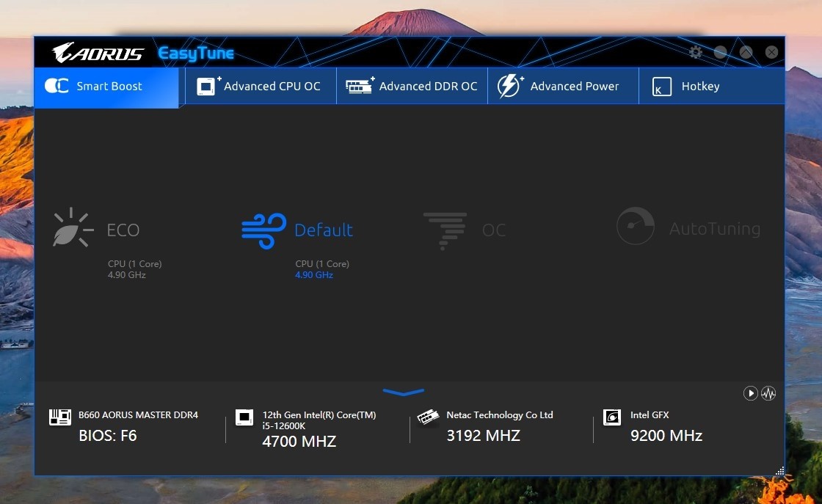Select the ECO leaf mode icon

pos(73,228)
